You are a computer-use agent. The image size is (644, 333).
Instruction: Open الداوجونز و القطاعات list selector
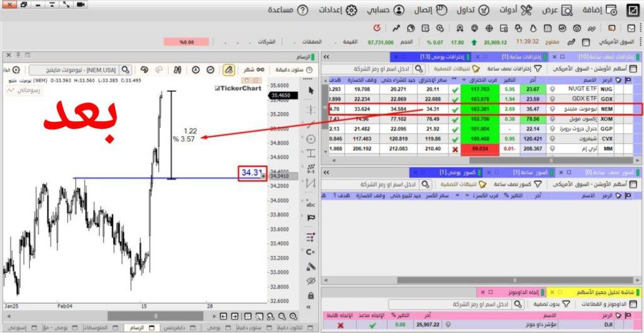pyautogui.click(x=610, y=304)
